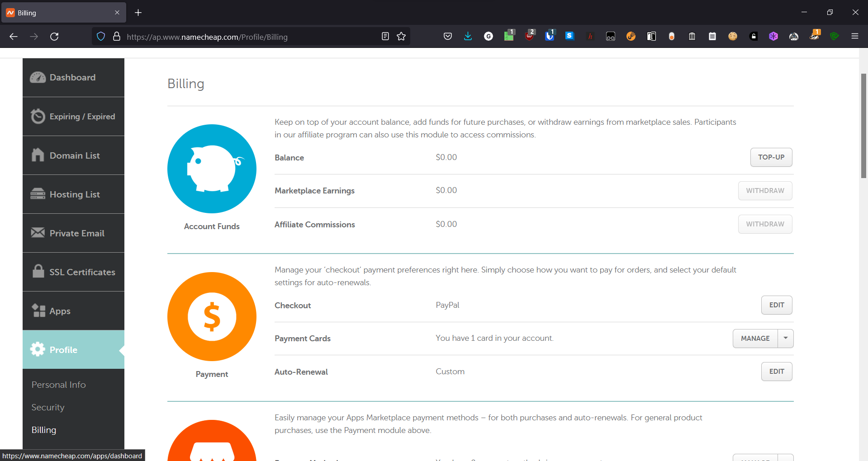Open the Firefox hamburger menu
868x461 pixels.
855,37
